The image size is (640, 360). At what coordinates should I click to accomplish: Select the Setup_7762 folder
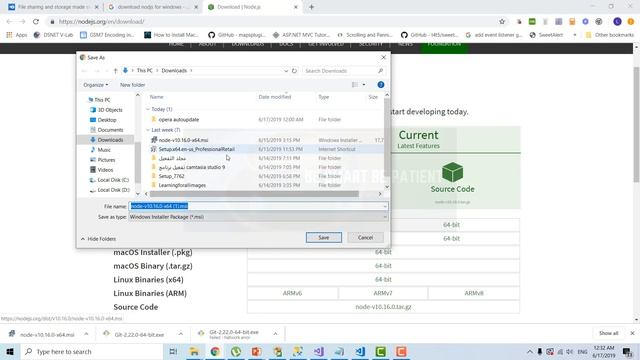171,176
